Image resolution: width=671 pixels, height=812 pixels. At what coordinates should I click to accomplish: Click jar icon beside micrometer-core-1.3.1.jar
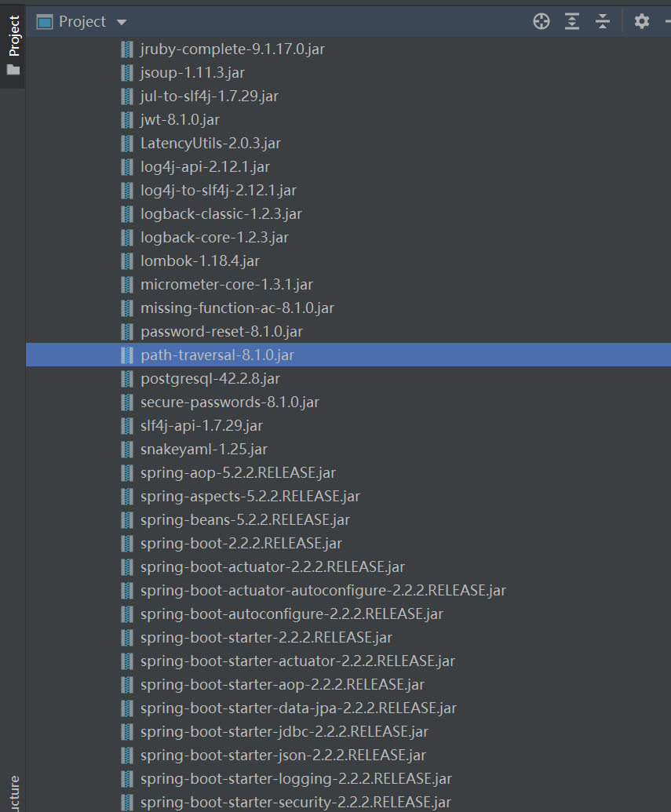tap(127, 284)
